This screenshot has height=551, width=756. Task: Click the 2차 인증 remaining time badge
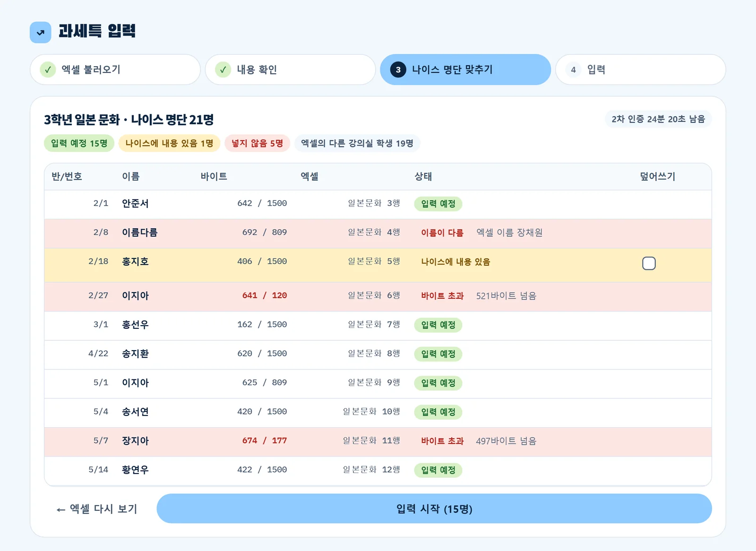tap(658, 119)
